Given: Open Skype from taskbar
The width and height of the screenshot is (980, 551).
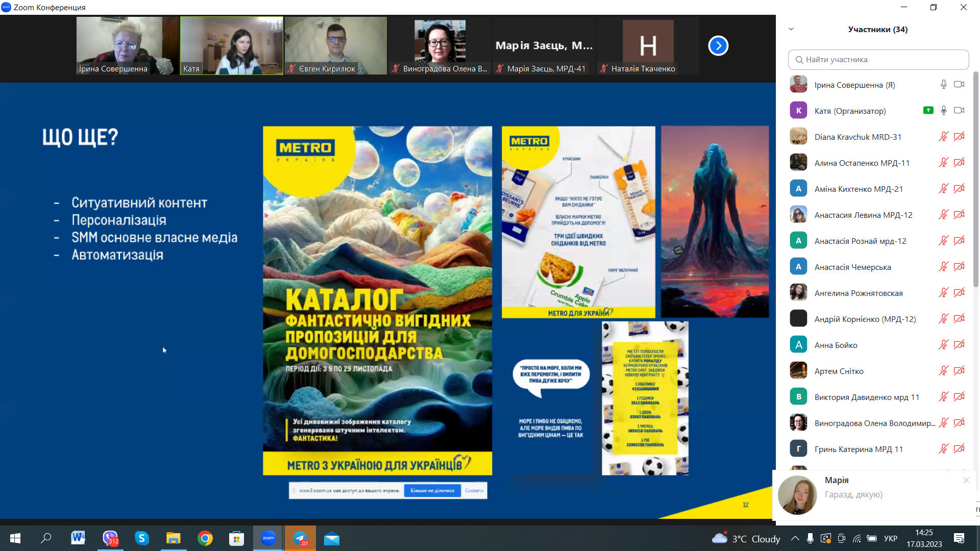Looking at the screenshot, I should [141, 538].
